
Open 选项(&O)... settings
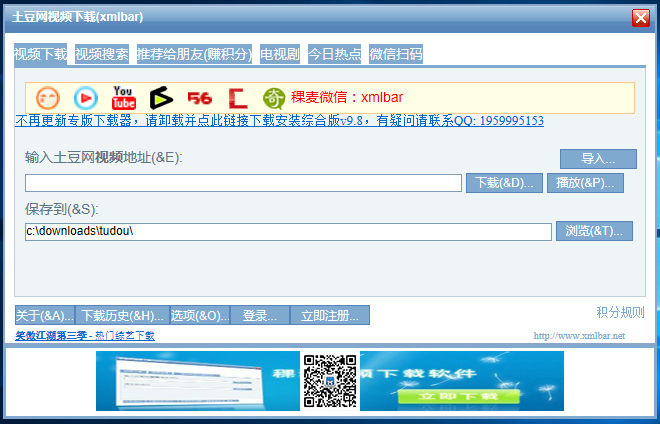tap(200, 315)
